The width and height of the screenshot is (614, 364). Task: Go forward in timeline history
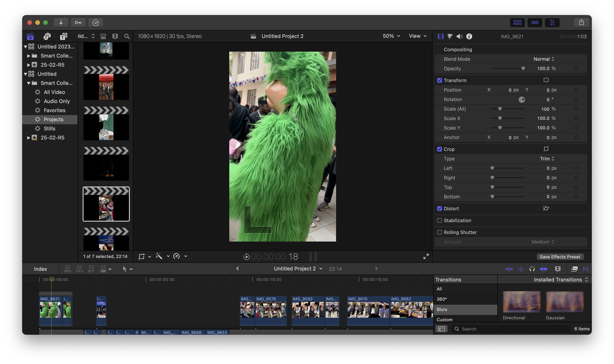(376, 269)
